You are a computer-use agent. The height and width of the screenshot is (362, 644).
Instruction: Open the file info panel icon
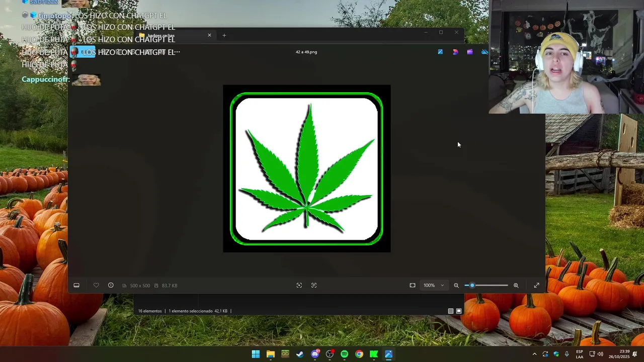(x=111, y=285)
